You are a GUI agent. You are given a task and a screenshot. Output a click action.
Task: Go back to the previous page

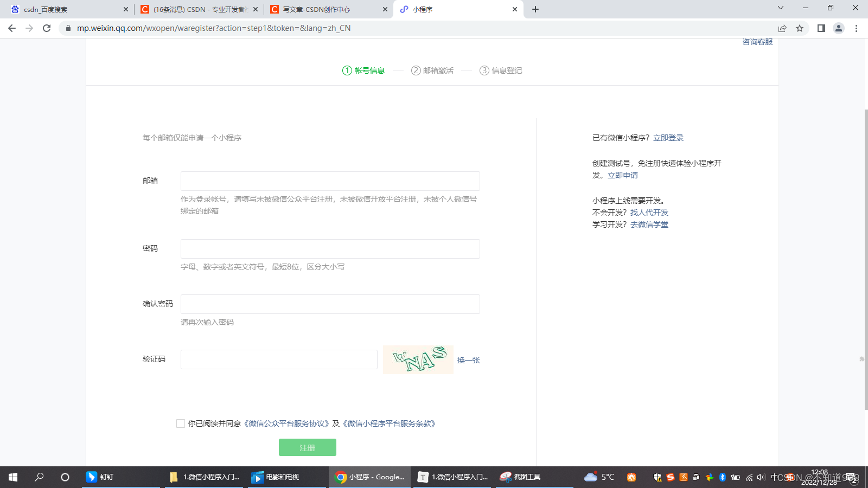click(x=12, y=28)
